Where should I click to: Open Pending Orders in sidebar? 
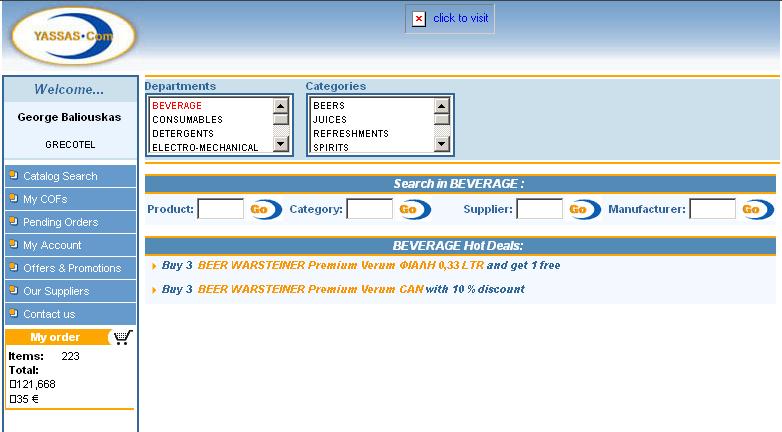tap(70, 222)
